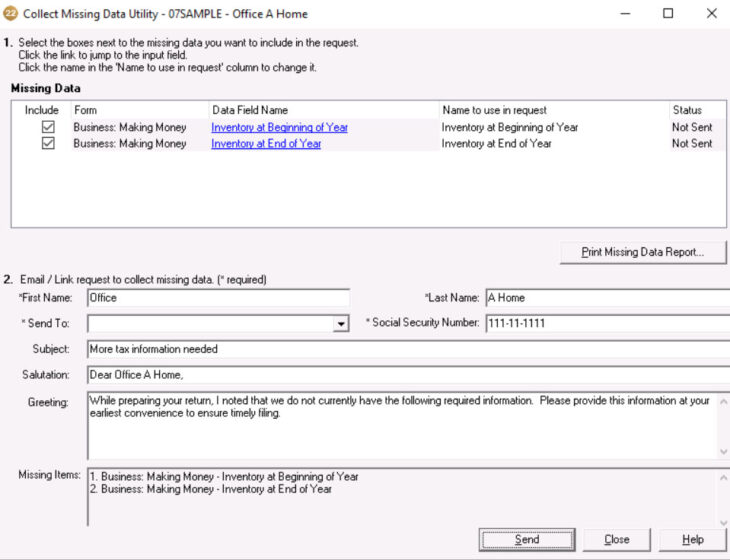Jump to Inventory at End of Year link

[266, 143]
